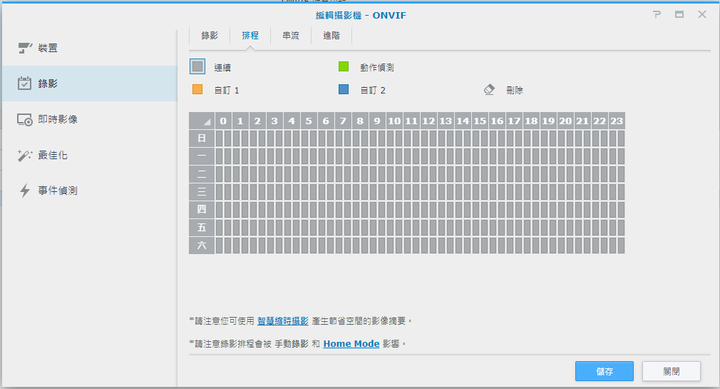Select the hour 0 column header
Image resolution: width=720 pixels, height=389 pixels.
point(223,121)
